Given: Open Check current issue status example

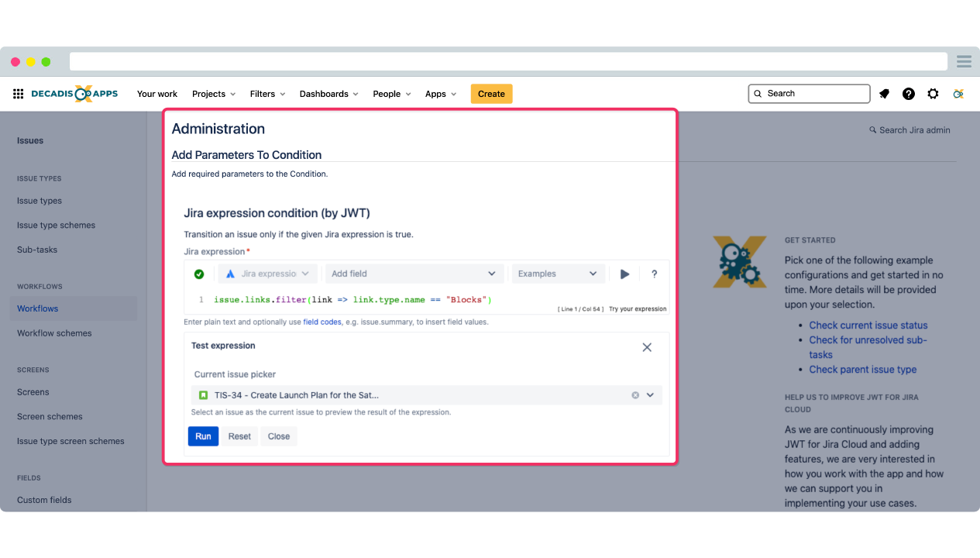Looking at the screenshot, I should (868, 325).
